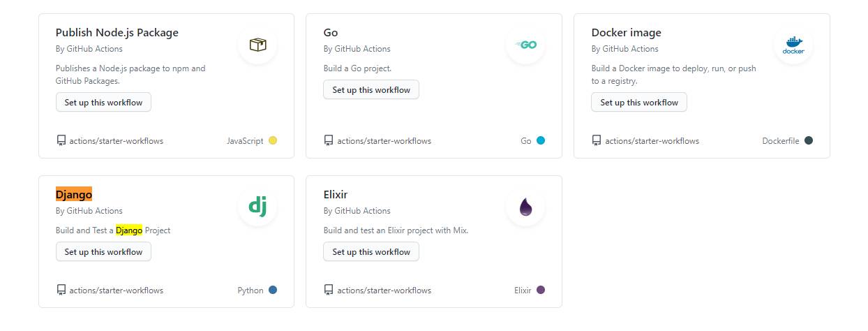
Task: Click the Docker whale logo
Action: click(793, 45)
